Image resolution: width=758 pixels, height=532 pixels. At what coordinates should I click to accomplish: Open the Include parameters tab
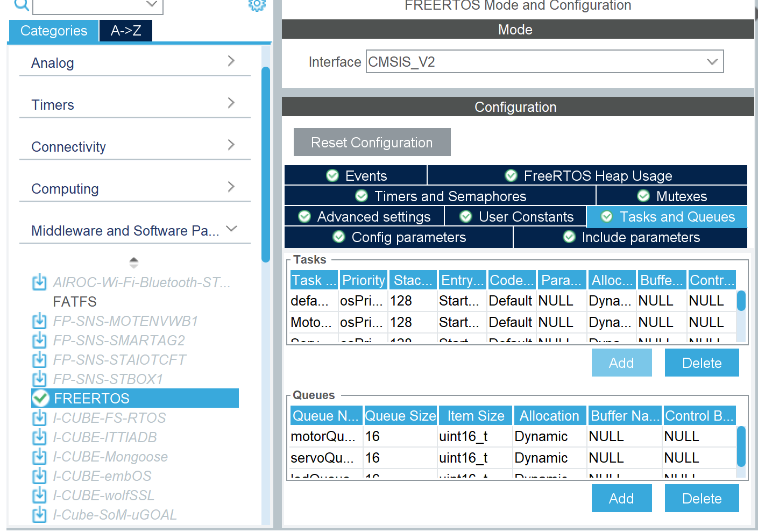(631, 237)
